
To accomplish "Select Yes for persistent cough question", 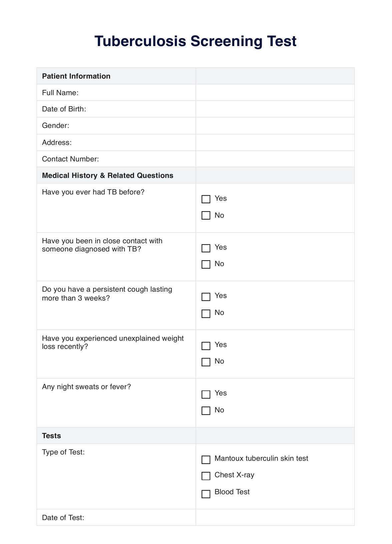I will tap(206, 297).
